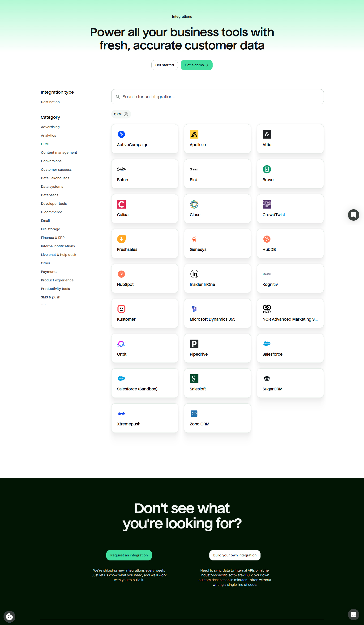364x625 pixels.
Task: Click the Calixa red C icon
Action: pos(121,204)
